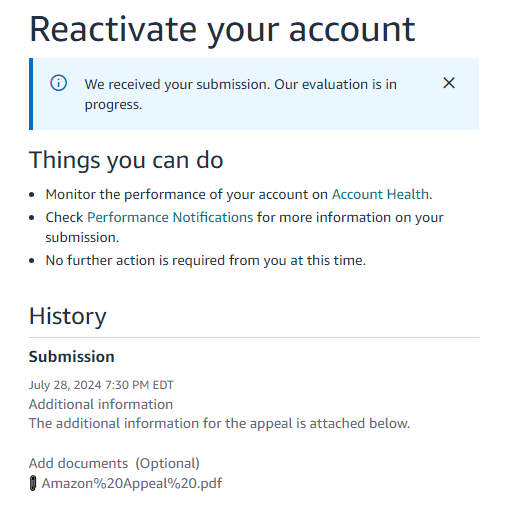Image resolution: width=514 pixels, height=517 pixels.
Task: Click the bullet dot before Check Performance Notifications
Action: (x=32, y=218)
